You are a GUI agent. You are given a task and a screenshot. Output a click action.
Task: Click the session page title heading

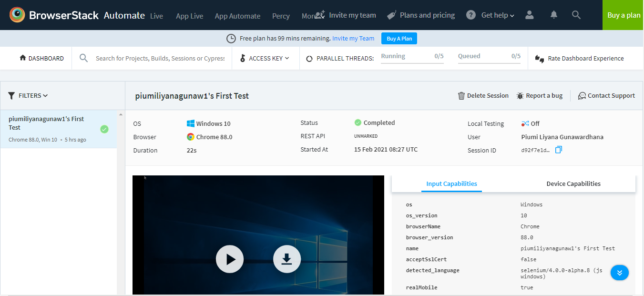click(192, 96)
